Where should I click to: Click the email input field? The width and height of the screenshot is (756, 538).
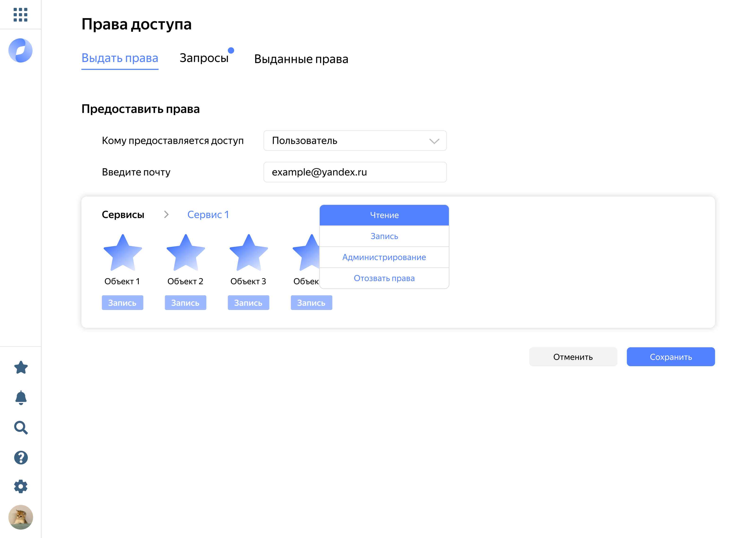[355, 172]
